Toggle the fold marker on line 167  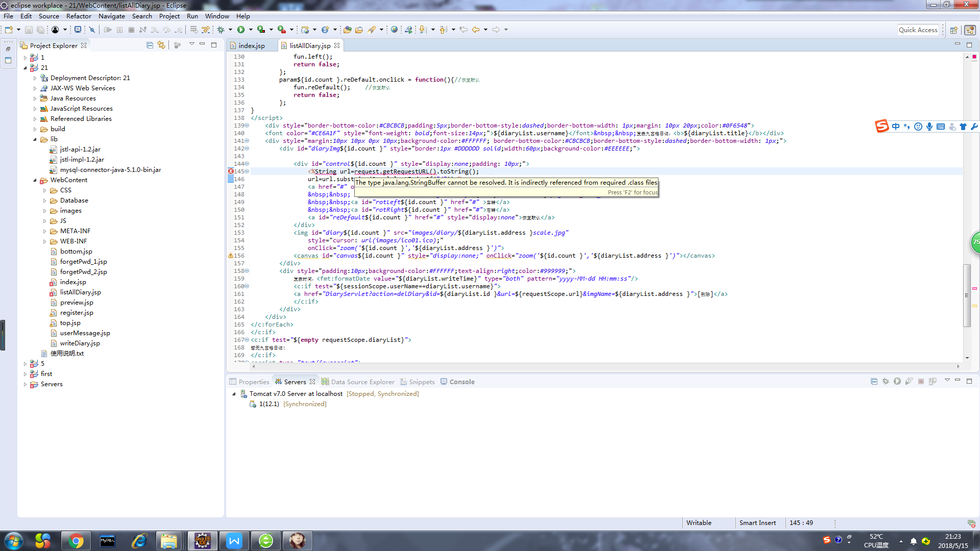click(247, 340)
